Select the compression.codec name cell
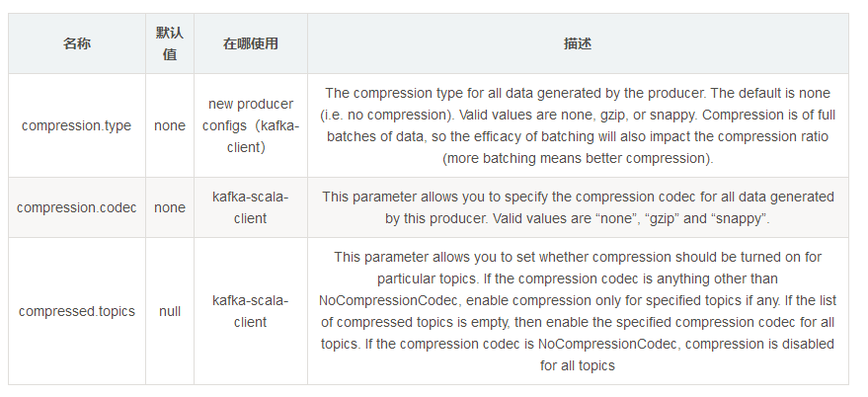 pyautogui.click(x=76, y=207)
